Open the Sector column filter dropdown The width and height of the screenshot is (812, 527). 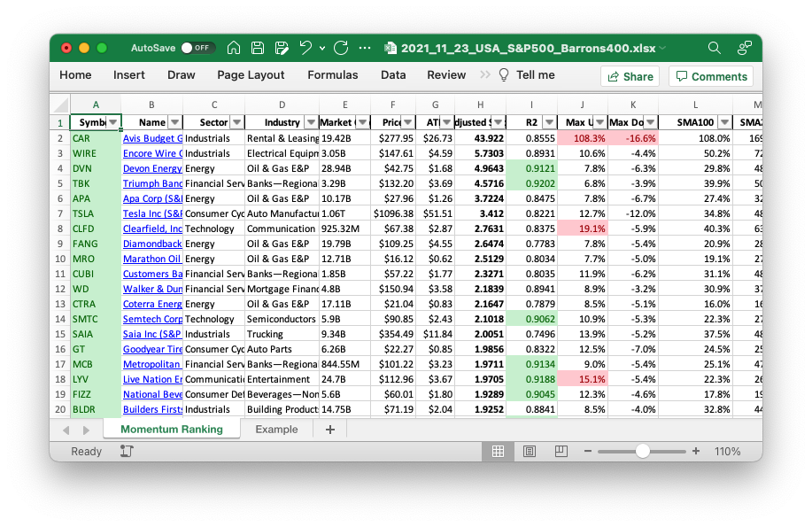(x=236, y=122)
